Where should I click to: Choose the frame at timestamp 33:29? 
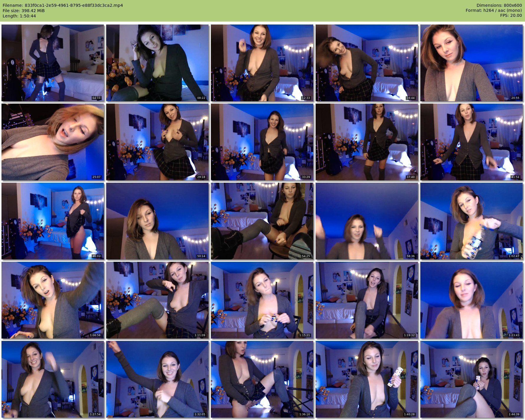pos(262,142)
